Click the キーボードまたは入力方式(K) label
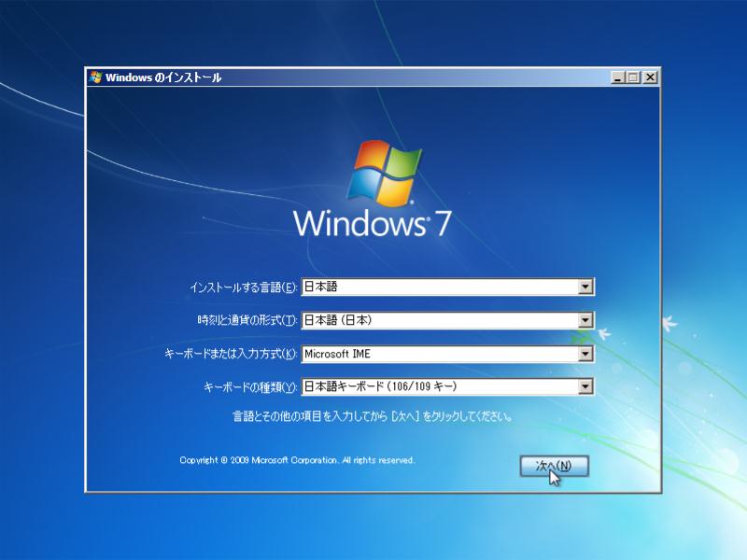Viewport: 747px width, 560px height. tap(231, 355)
